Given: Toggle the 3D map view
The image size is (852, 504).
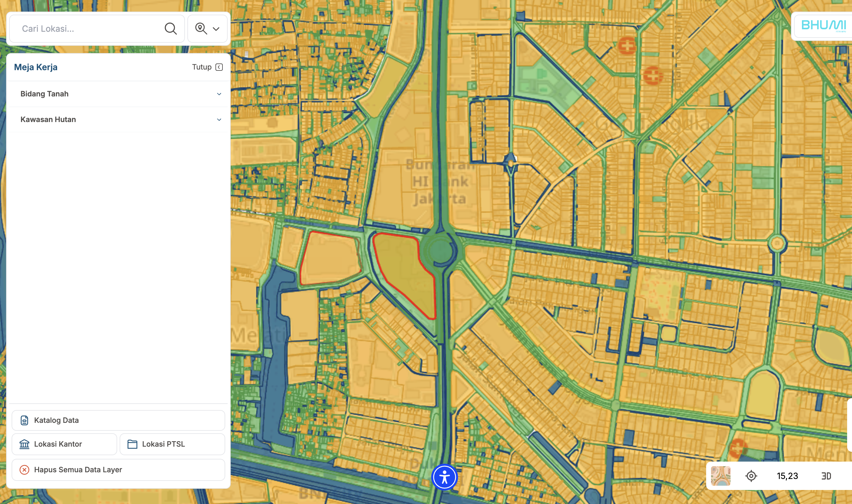Looking at the screenshot, I should (826, 476).
